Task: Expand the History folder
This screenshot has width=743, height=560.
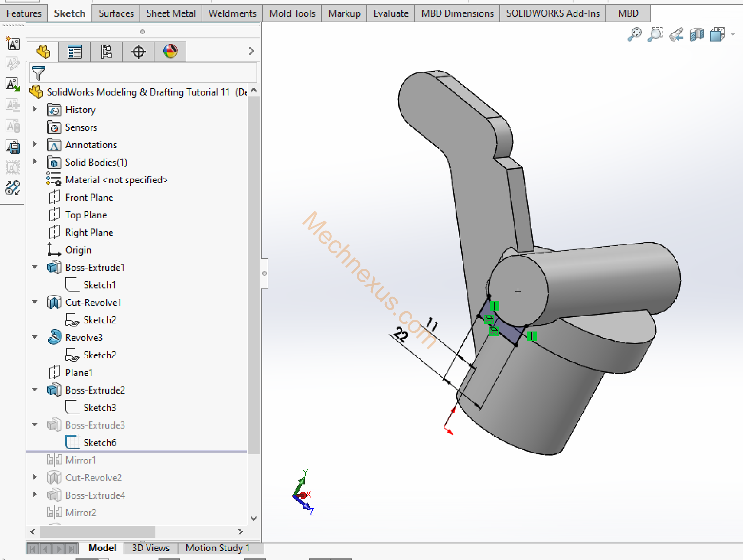Action: (x=35, y=109)
